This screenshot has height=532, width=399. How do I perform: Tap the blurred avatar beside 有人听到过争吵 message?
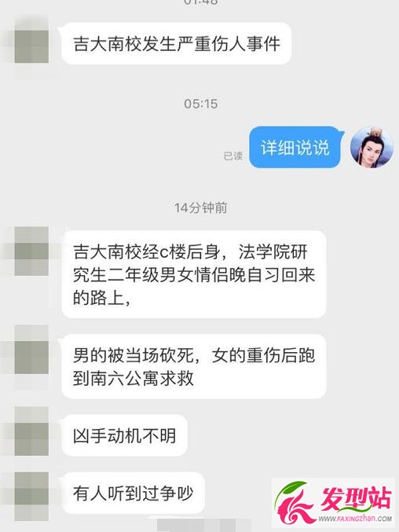tap(31, 496)
